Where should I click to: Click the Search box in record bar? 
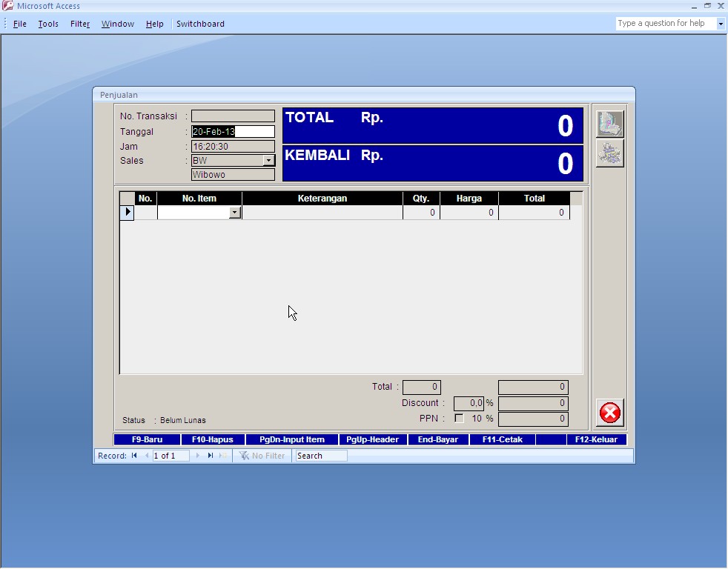click(321, 456)
